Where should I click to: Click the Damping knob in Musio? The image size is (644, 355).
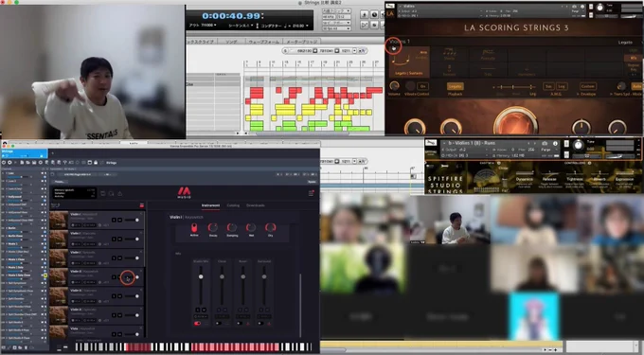(x=232, y=227)
